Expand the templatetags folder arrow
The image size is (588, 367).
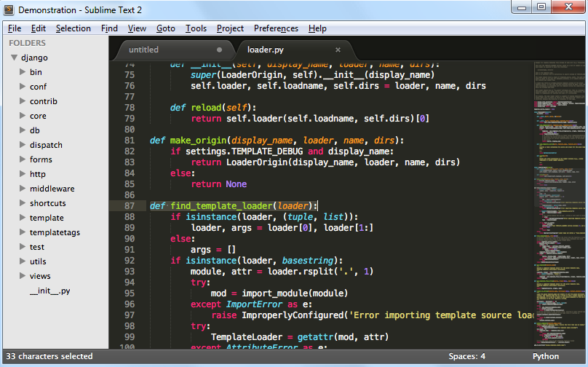pos(23,232)
